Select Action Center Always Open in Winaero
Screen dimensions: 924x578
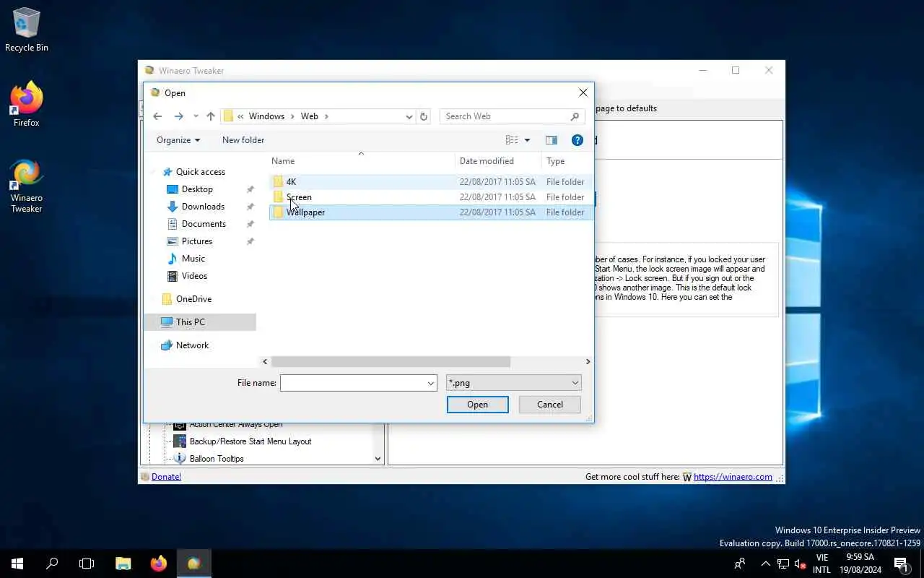click(228, 424)
